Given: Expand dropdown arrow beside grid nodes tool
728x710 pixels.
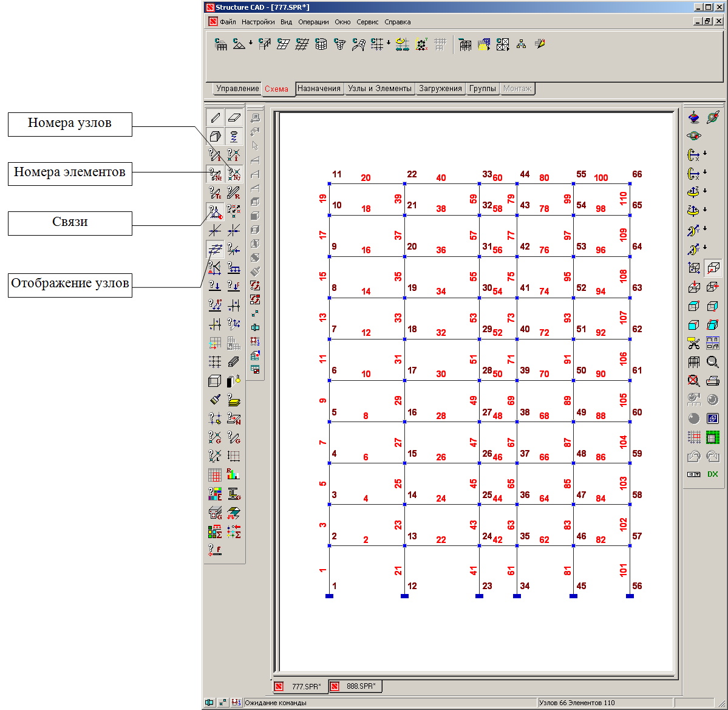Looking at the screenshot, I should click(x=389, y=43).
